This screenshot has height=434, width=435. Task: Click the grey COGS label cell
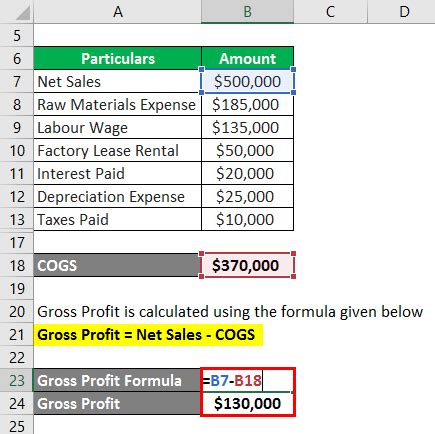[x=117, y=266]
